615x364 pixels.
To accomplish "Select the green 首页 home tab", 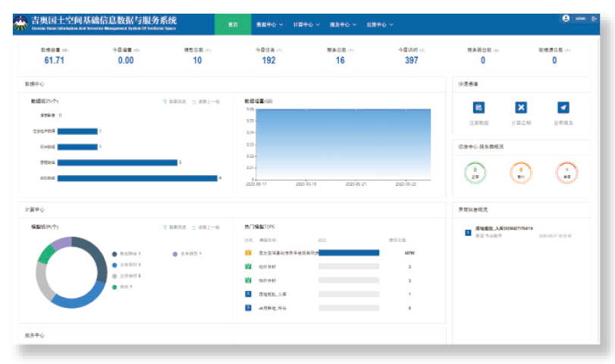I will [233, 25].
